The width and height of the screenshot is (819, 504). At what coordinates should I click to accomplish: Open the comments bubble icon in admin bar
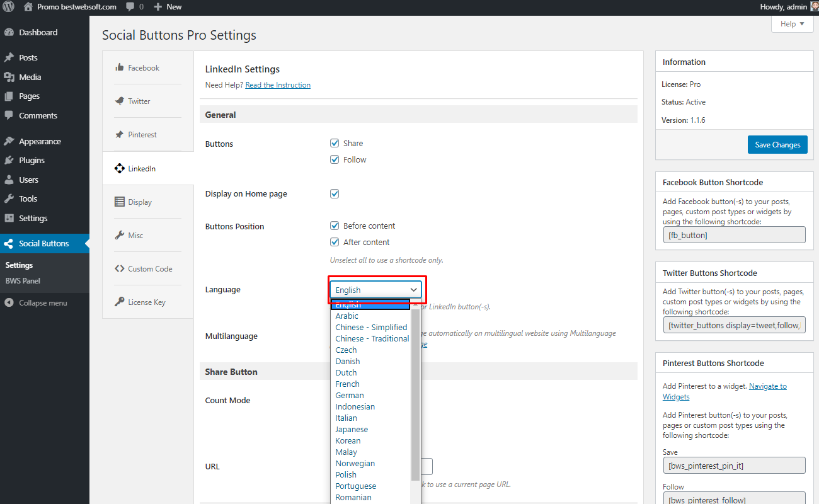click(x=130, y=7)
